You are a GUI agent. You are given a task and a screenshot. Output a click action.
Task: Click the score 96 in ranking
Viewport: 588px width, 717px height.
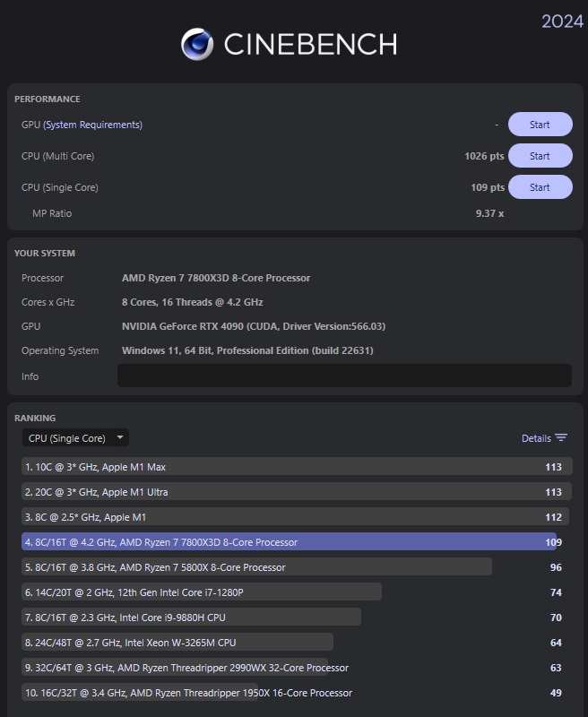[x=556, y=567]
